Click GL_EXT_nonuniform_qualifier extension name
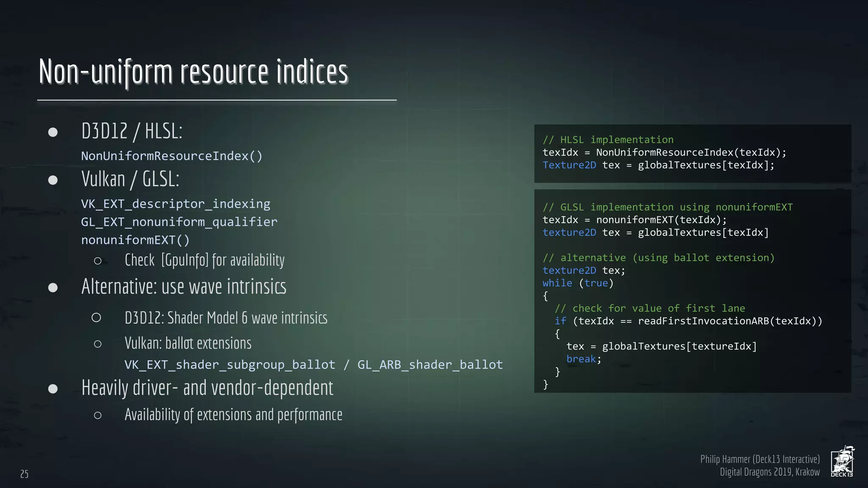The width and height of the screenshot is (868, 488). coord(179,222)
